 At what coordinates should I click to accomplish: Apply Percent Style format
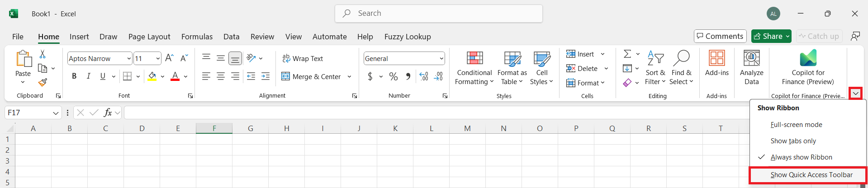pos(394,76)
